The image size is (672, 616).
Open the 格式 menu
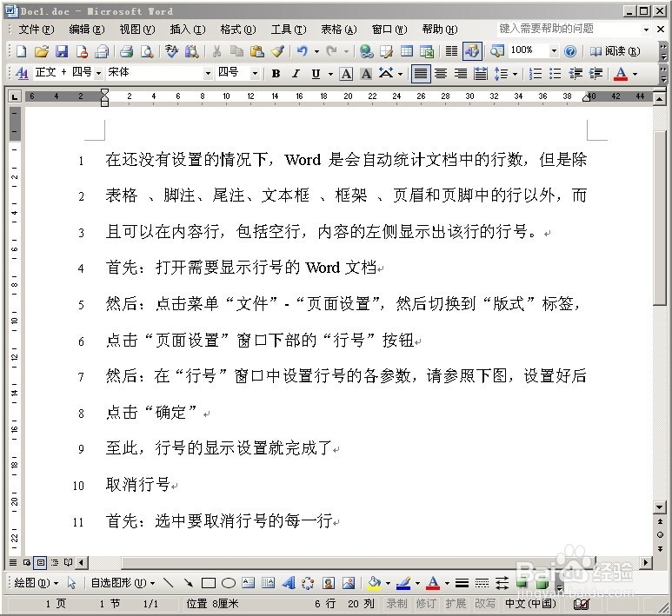click(x=238, y=30)
